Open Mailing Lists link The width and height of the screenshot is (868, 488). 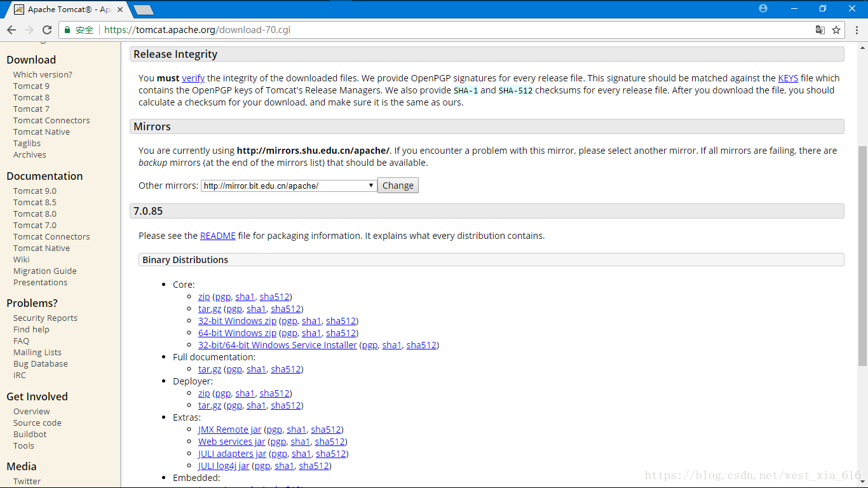(37, 352)
